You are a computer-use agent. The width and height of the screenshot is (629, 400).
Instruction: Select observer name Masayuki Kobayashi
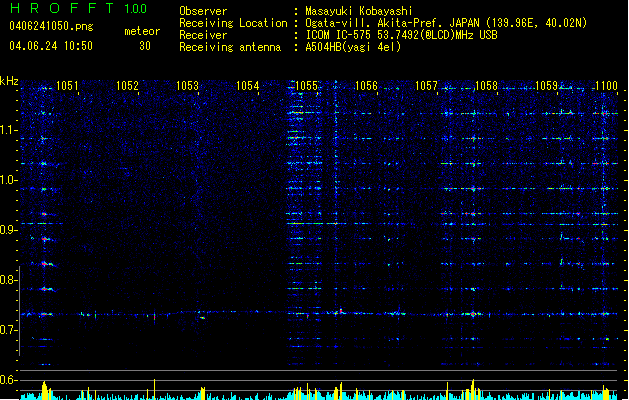(359, 11)
